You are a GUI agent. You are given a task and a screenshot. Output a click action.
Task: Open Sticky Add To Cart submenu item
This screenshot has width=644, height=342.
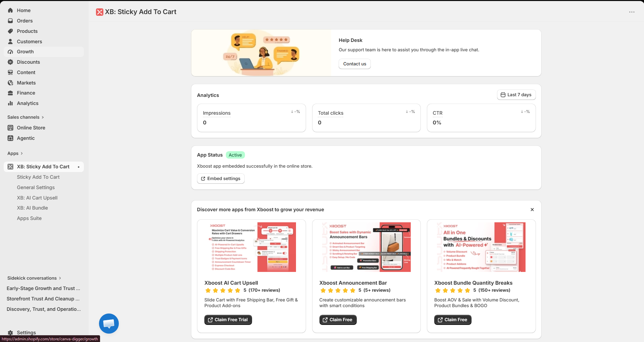[38, 177]
